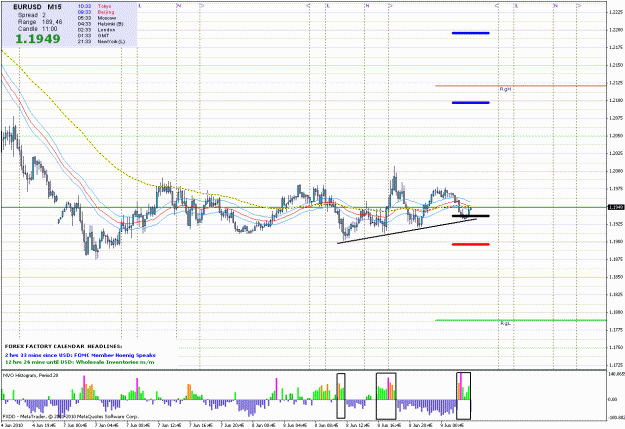Click the 4 Jun 2010 time label
625x429 pixels.
pyautogui.click(x=12, y=425)
